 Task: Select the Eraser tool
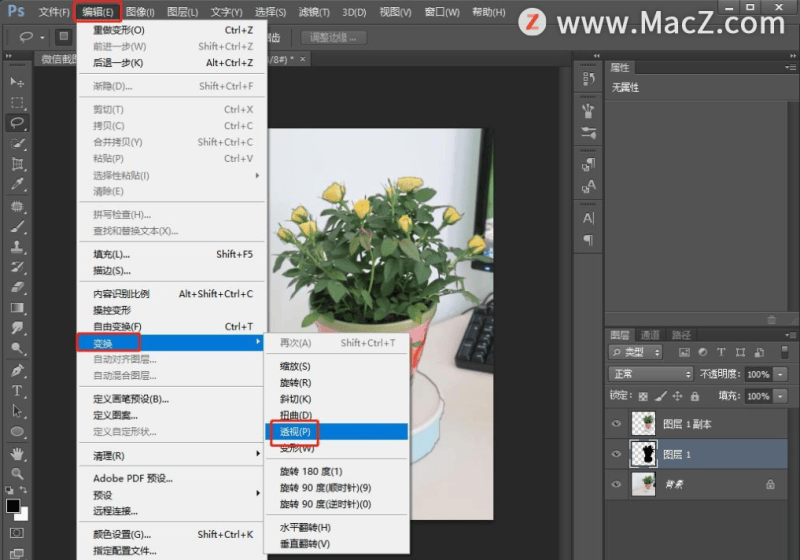coord(17,287)
